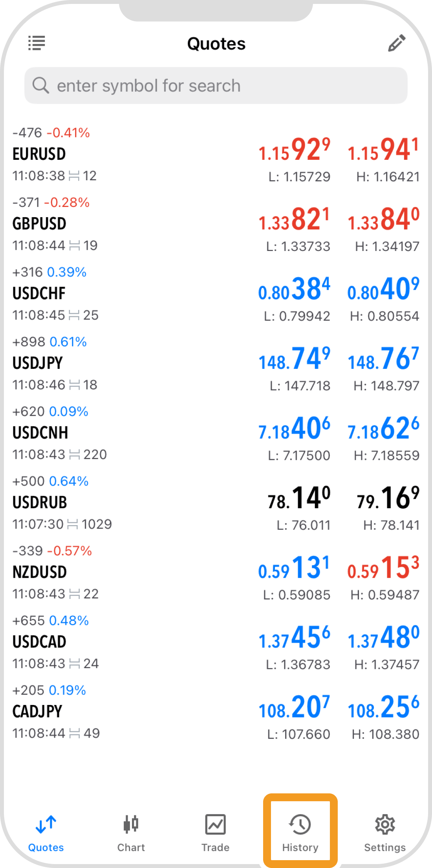Tap the Quotes title header
432x868 pixels.
pyautogui.click(x=216, y=44)
